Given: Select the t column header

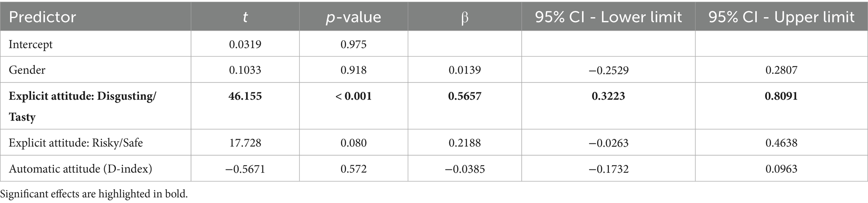Looking at the screenshot, I should coord(245,17).
